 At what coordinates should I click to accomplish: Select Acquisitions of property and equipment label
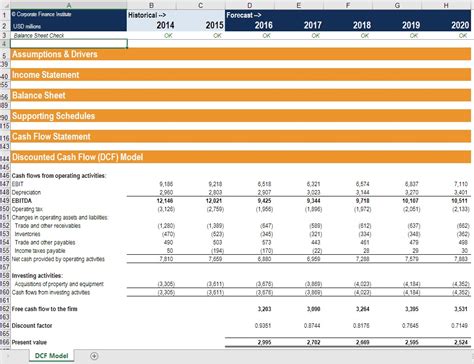tap(59, 284)
